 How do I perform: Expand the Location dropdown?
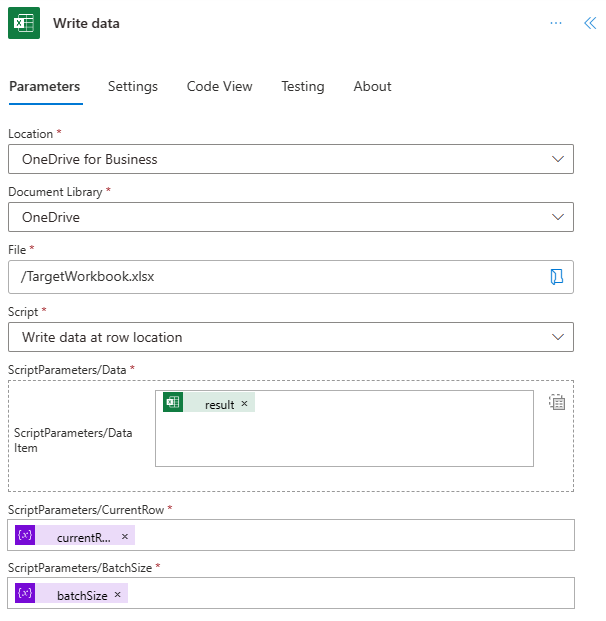click(x=558, y=159)
